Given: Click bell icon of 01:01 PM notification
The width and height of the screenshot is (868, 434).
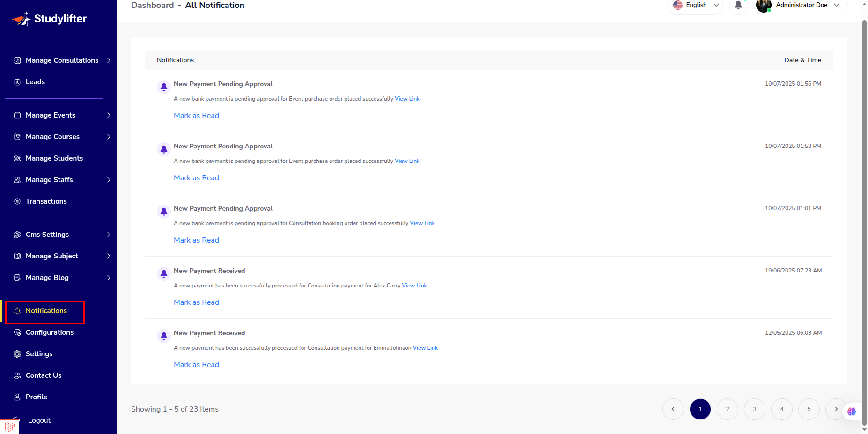Looking at the screenshot, I should [164, 211].
